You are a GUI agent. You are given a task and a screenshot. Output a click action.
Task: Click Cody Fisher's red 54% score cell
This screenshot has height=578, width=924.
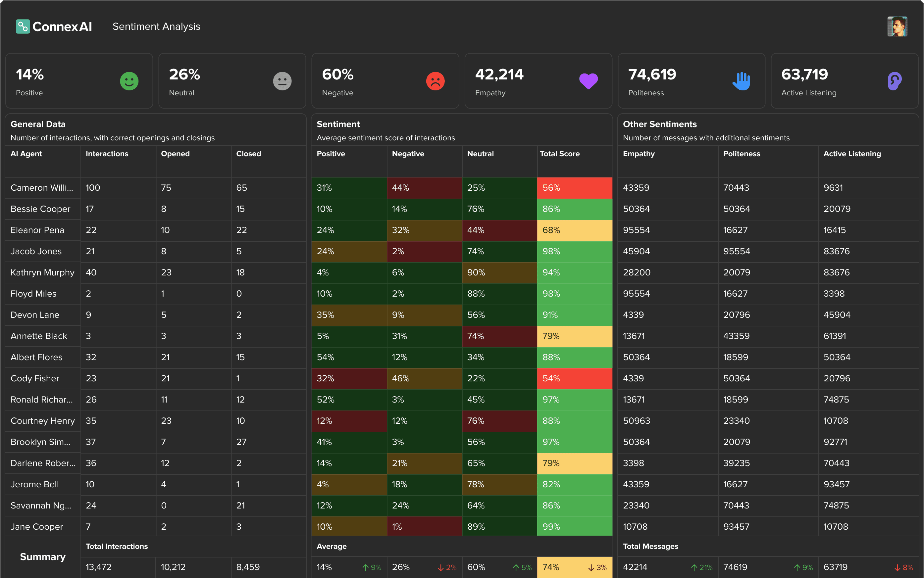coord(575,378)
